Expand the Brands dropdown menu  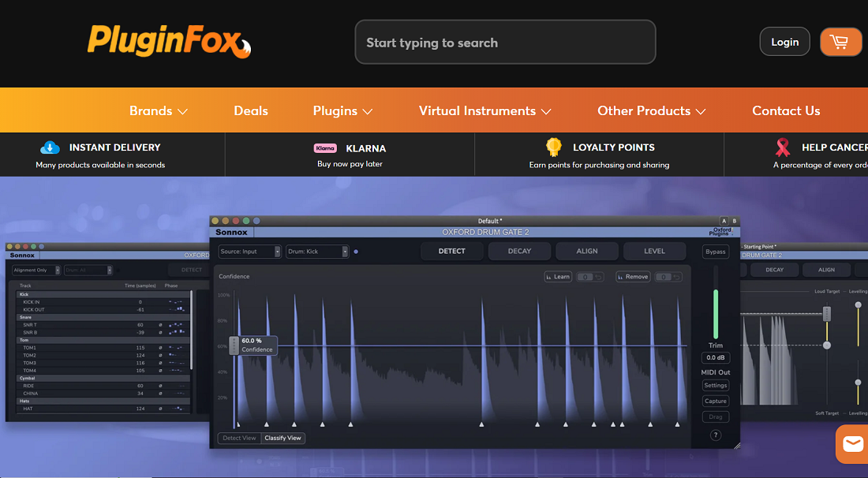pos(159,111)
